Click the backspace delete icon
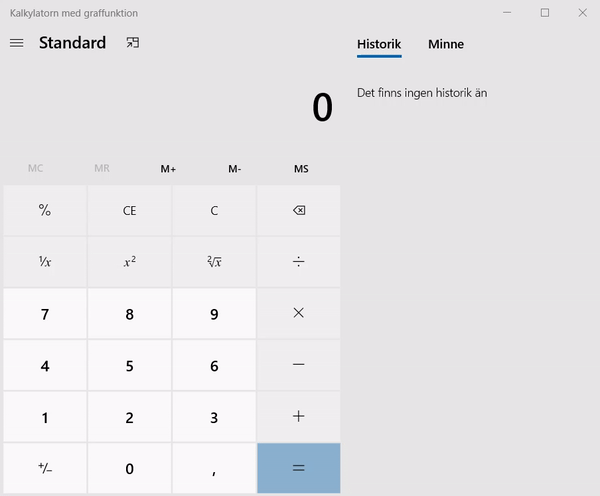Viewport: 600px width, 496px height. click(298, 210)
